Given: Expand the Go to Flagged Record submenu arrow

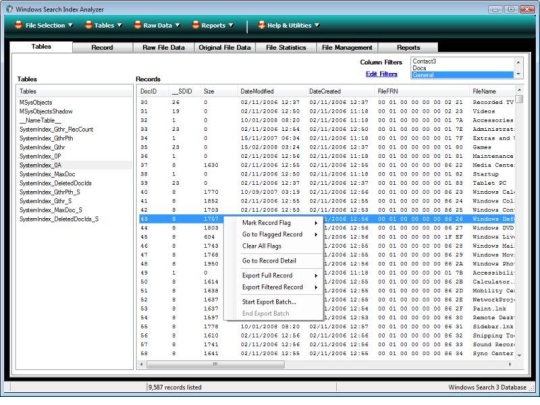Looking at the screenshot, I should (316, 235).
